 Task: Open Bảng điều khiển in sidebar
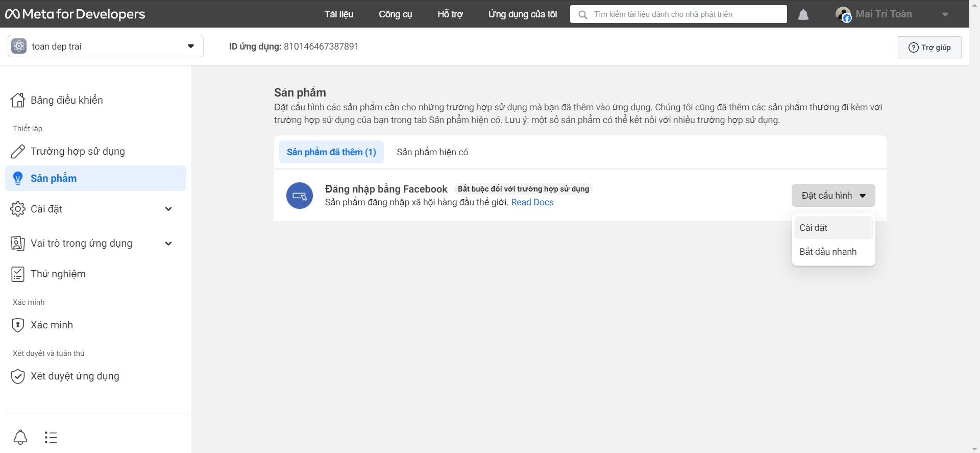pos(95,100)
